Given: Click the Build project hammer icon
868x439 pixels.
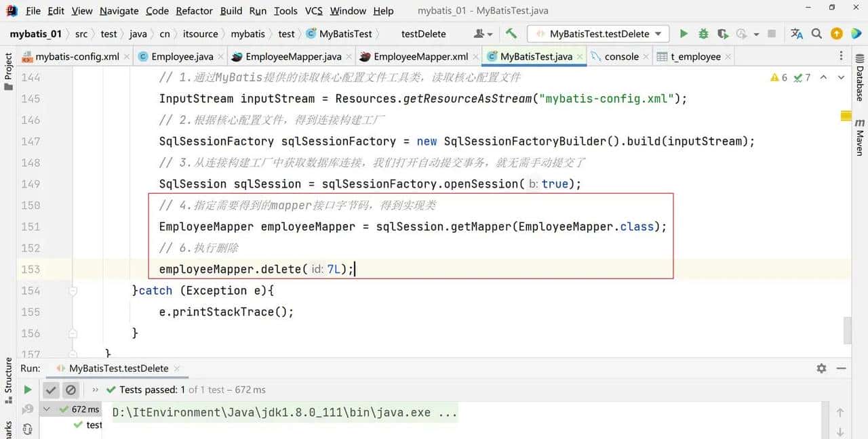Looking at the screenshot, I should point(511,34).
